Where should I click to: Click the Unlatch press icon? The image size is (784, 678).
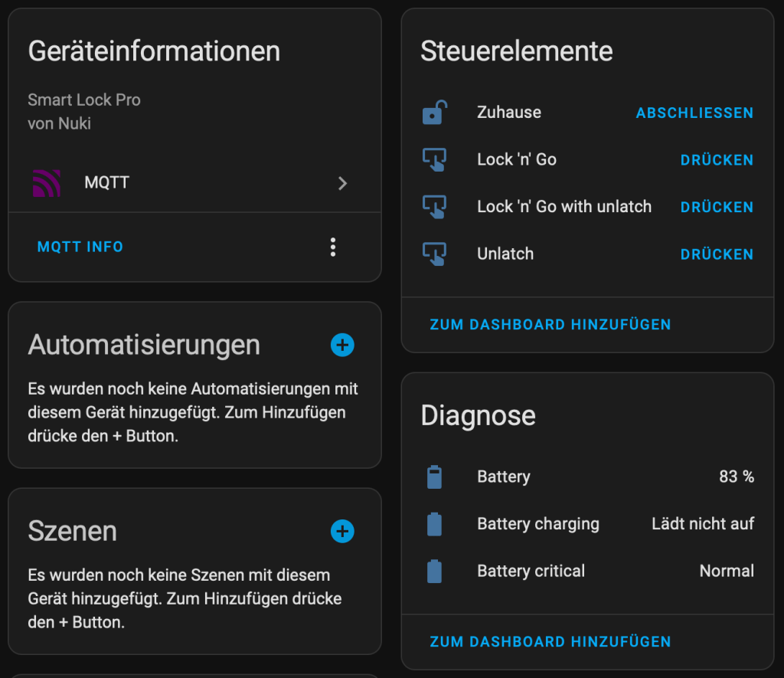pyautogui.click(x=435, y=254)
